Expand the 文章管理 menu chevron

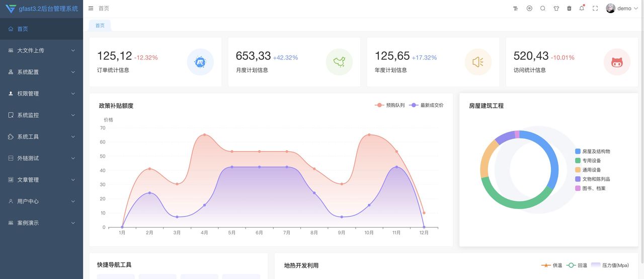pos(73,180)
